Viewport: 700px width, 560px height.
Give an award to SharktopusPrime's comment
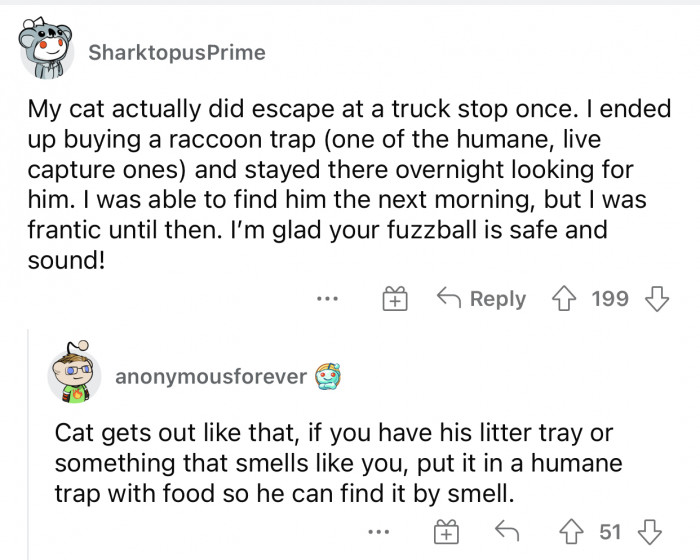397,298
